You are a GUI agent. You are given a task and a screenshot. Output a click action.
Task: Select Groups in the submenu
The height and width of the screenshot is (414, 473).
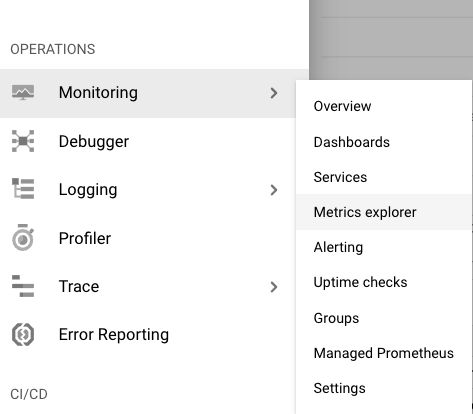(383, 318)
